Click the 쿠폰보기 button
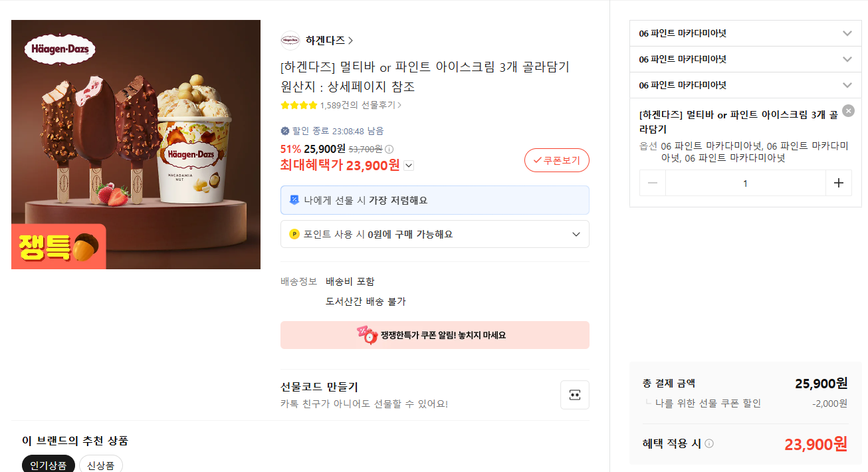Image resolution: width=868 pixels, height=472 pixels. [x=556, y=160]
